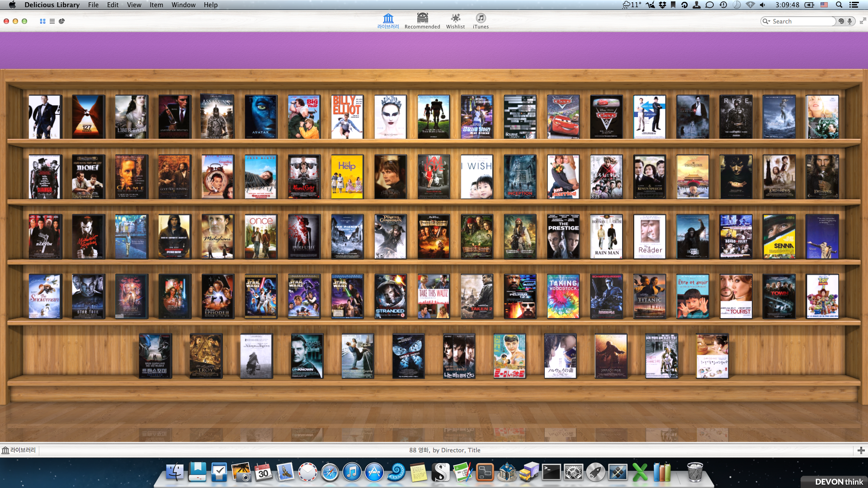Switch to list view mode
Screen dimensions: 868x488
pyautogui.click(x=52, y=21)
